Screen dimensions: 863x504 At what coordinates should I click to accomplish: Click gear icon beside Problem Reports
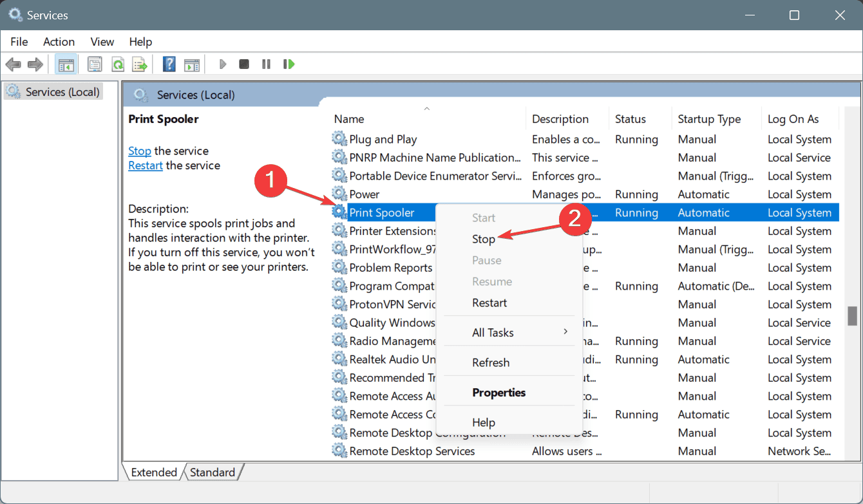pos(339,267)
